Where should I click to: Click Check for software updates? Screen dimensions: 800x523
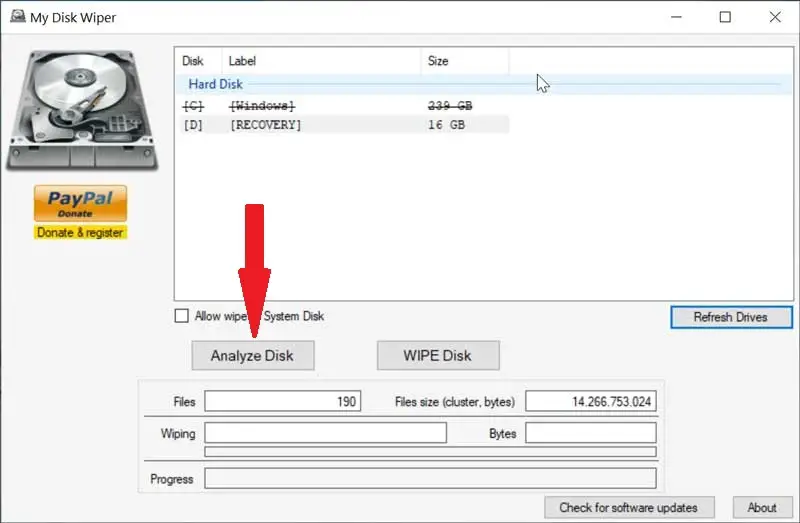[629, 508]
